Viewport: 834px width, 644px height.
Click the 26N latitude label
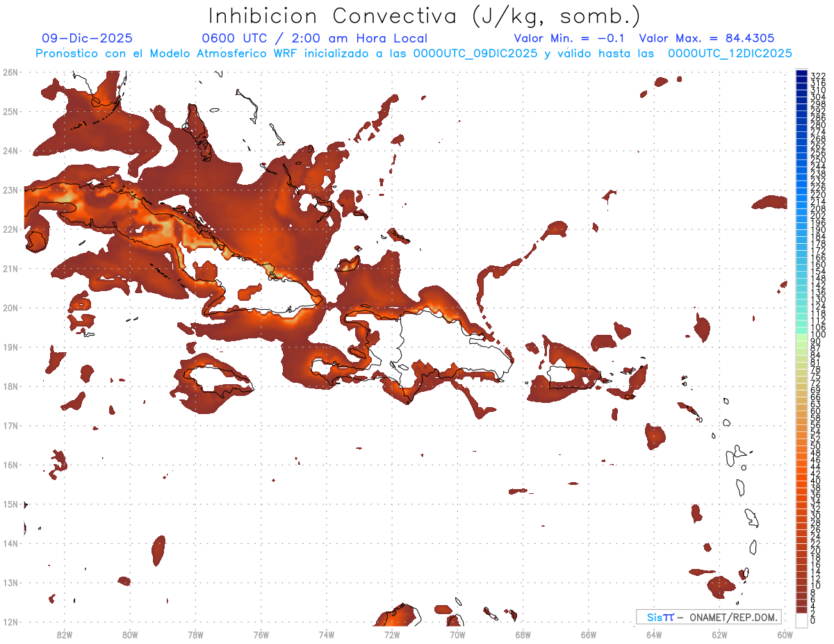(10, 72)
